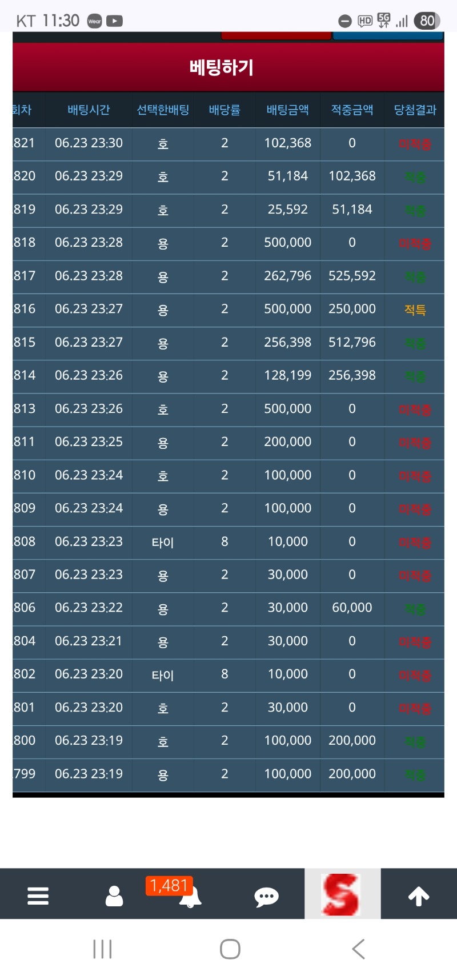This screenshot has height=980, width=457.
Task: Select the 배팅시간 column header
Action: tap(89, 110)
